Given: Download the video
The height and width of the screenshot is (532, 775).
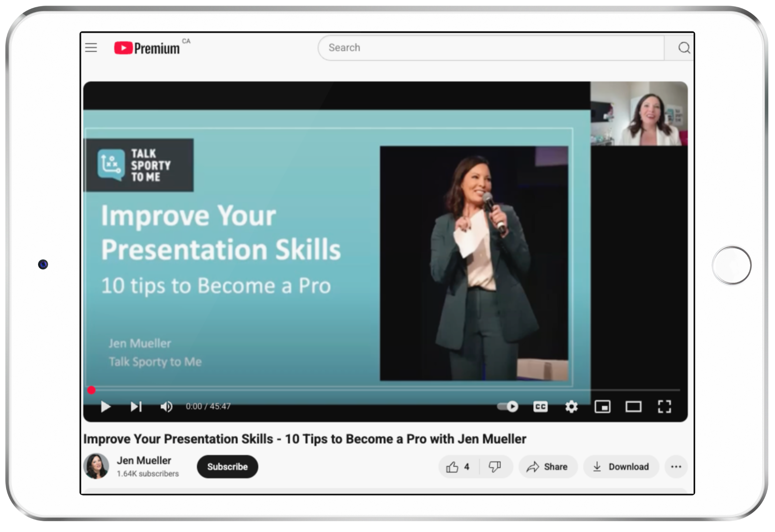Looking at the screenshot, I should (x=621, y=467).
